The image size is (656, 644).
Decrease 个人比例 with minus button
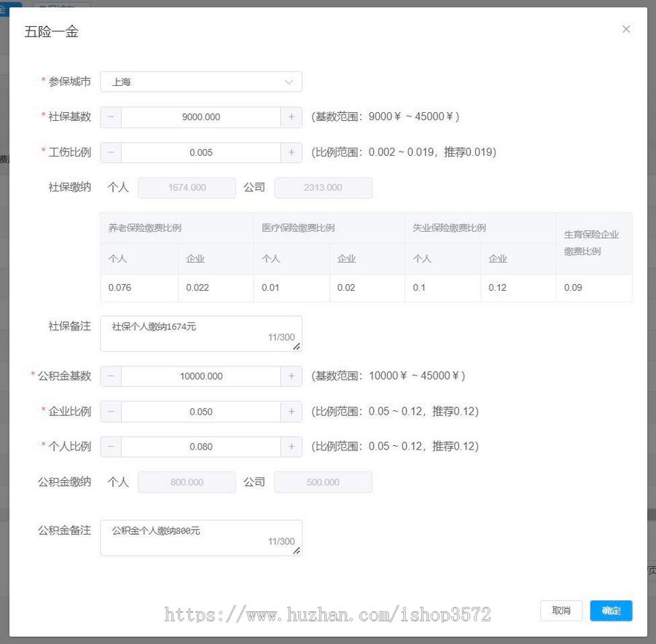point(111,447)
